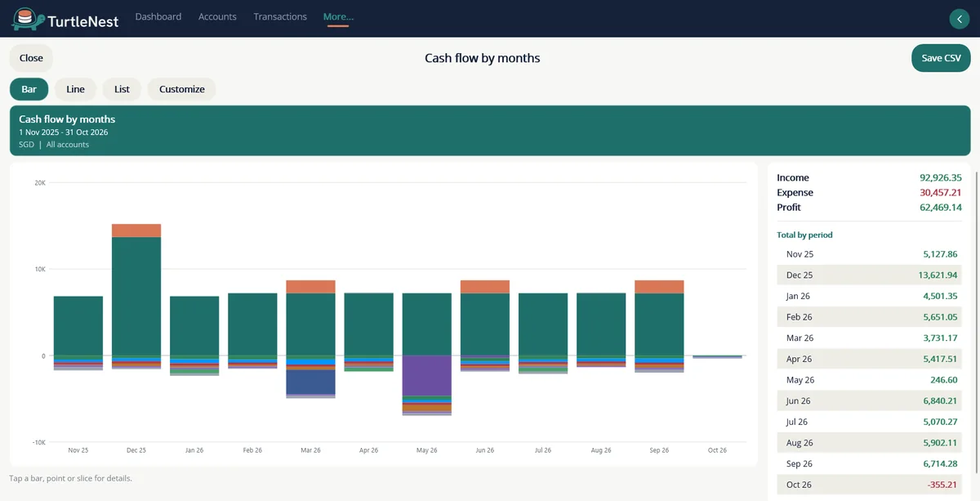
Task: Select the Jul 26 income bar
Action: 543,324
